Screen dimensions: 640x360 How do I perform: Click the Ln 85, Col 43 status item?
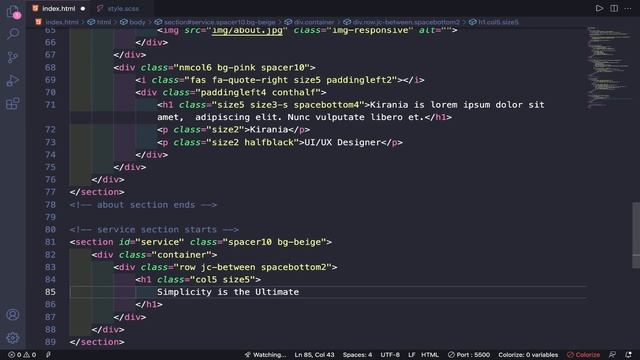pos(314,355)
